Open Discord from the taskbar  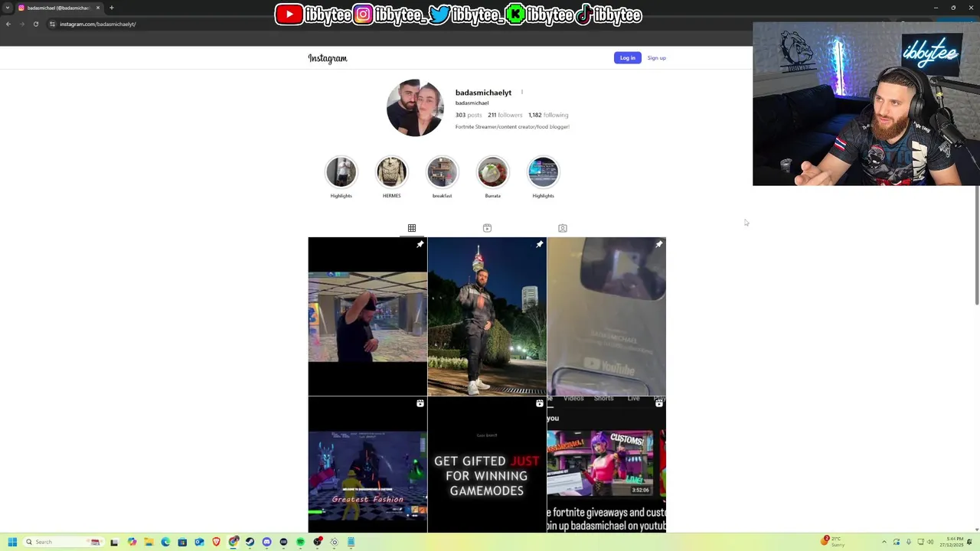click(x=266, y=542)
